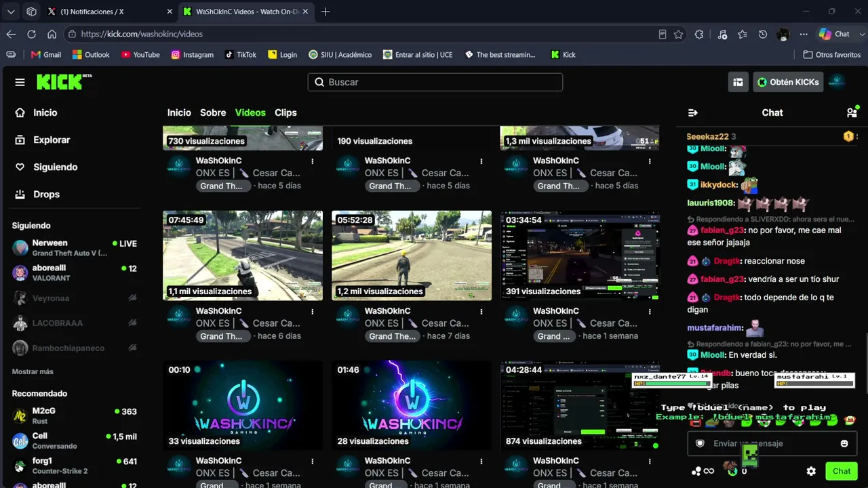This screenshot has height=488, width=868.
Task: Expand followed list with Mostrar más
Action: click(33, 371)
